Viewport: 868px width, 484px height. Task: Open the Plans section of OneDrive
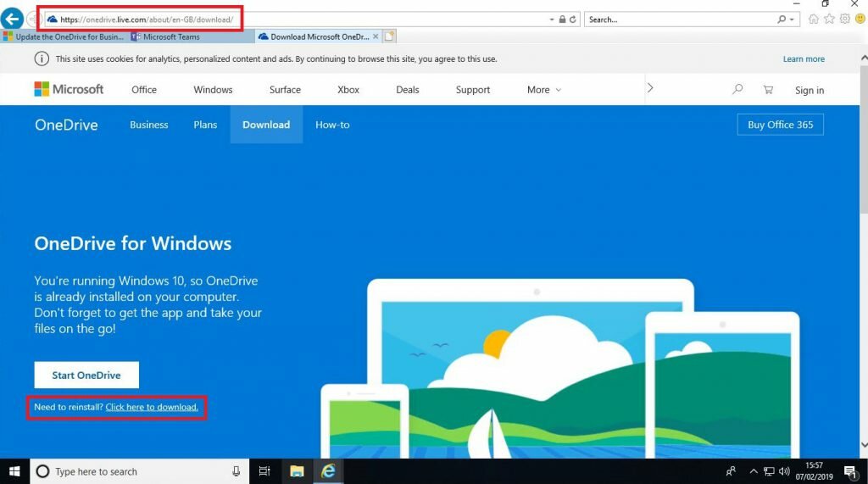(x=205, y=125)
